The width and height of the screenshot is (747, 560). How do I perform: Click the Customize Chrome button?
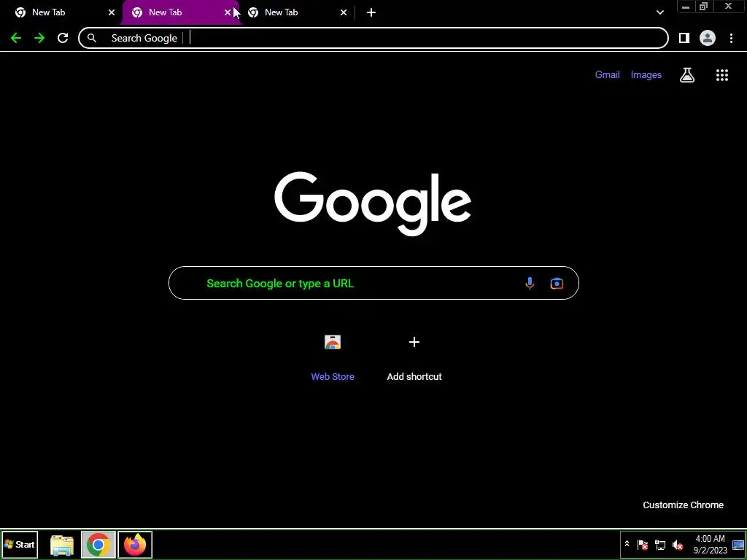coord(683,505)
